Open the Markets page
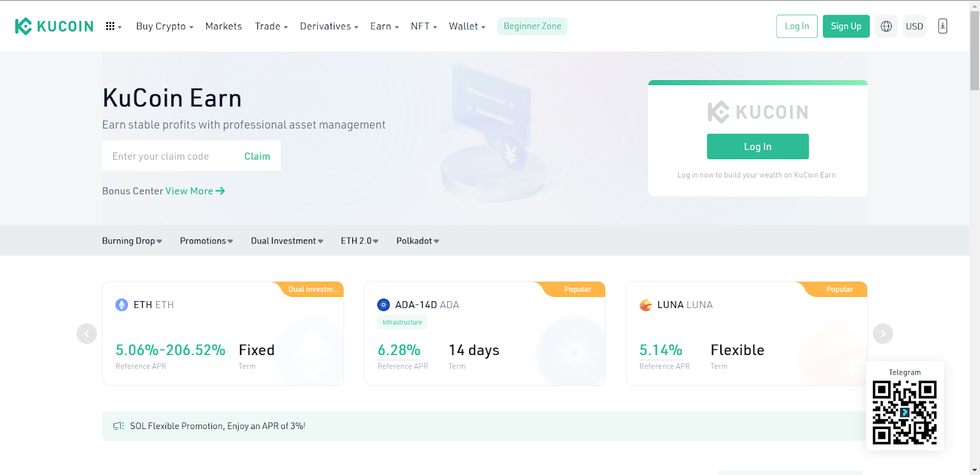The width and height of the screenshot is (980, 475). [x=224, y=26]
